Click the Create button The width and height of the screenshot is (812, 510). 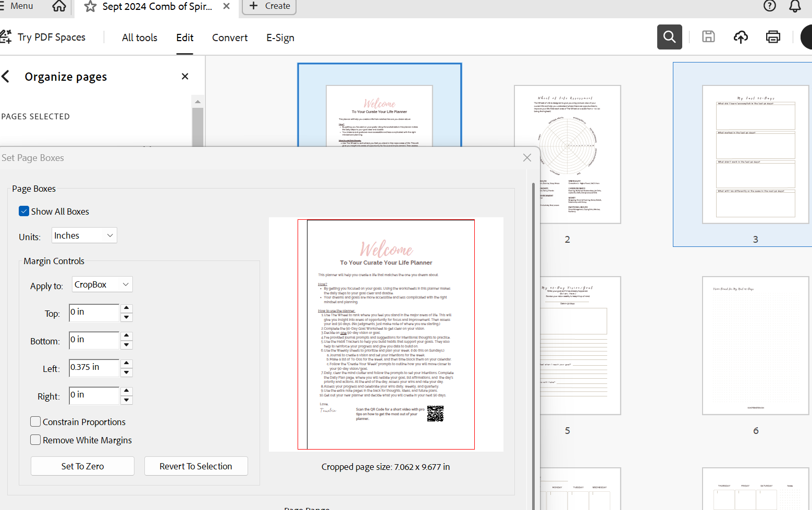point(269,6)
